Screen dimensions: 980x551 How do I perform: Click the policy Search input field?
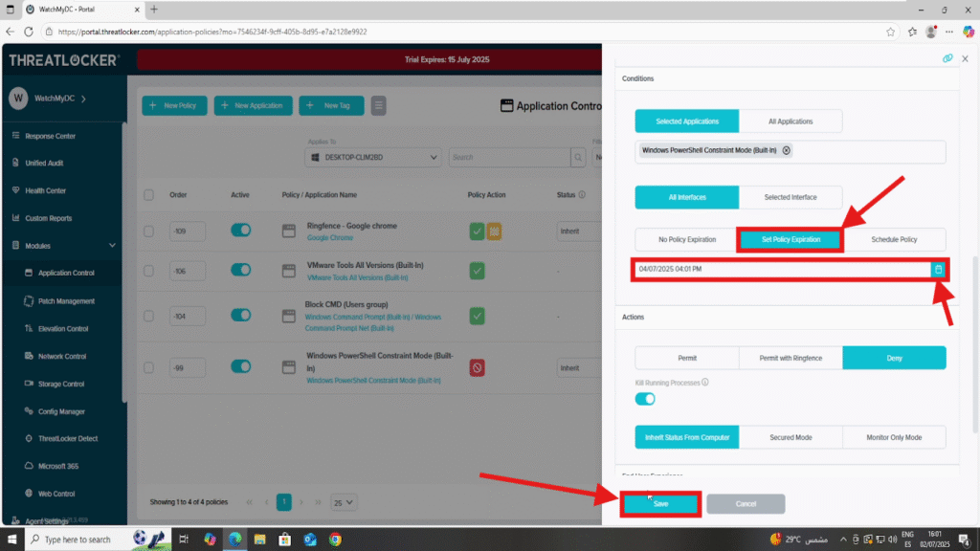tap(509, 158)
